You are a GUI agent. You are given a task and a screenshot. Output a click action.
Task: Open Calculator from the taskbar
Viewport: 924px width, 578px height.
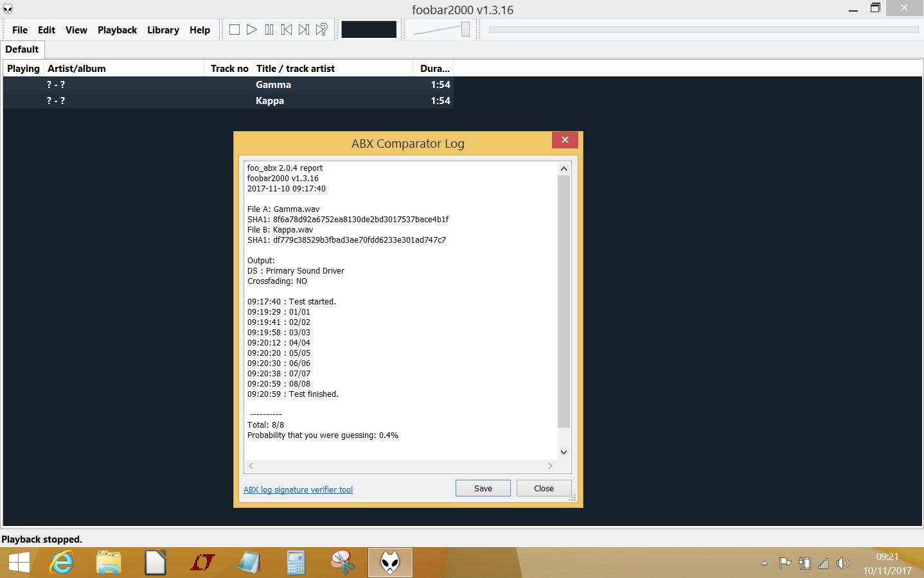pyautogui.click(x=296, y=563)
